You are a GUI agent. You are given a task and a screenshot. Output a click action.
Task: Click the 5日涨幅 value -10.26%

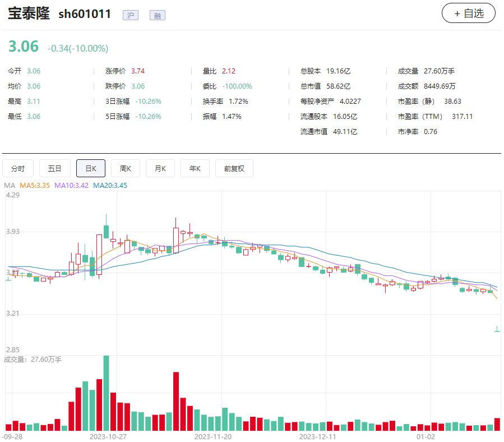(148, 117)
